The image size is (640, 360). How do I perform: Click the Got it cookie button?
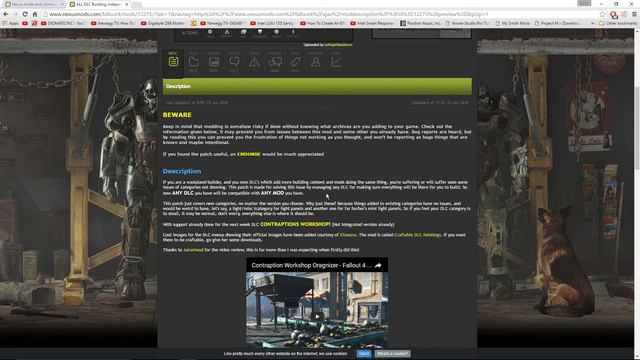tap(364, 353)
